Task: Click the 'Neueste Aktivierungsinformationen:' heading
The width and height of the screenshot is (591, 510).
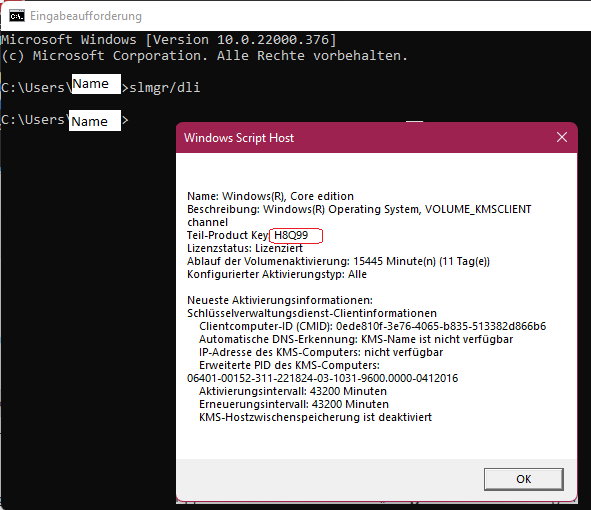Action: (x=280, y=300)
